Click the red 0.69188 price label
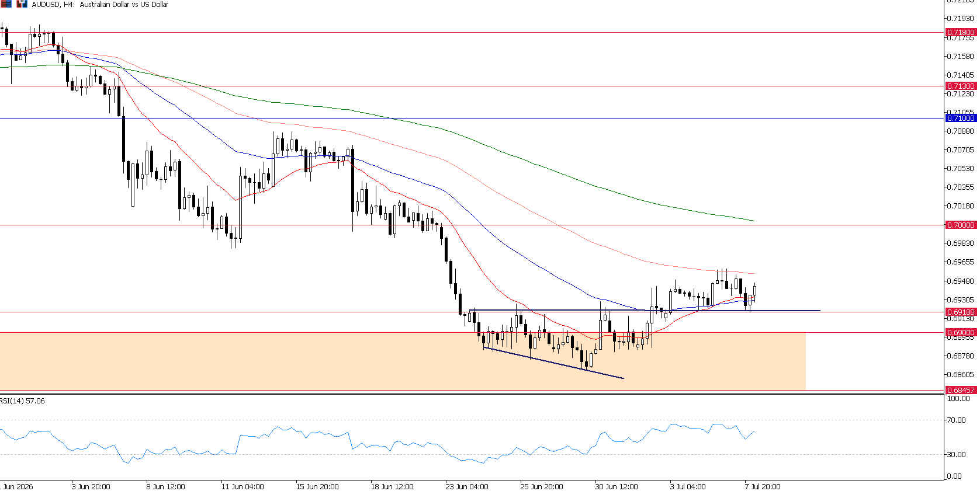980x491 pixels. (x=961, y=312)
